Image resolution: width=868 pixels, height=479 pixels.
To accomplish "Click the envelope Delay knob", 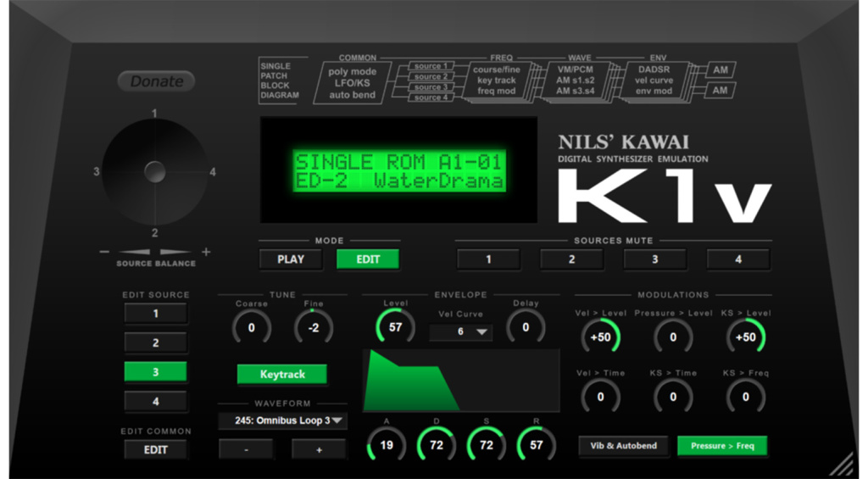I will pos(526,327).
